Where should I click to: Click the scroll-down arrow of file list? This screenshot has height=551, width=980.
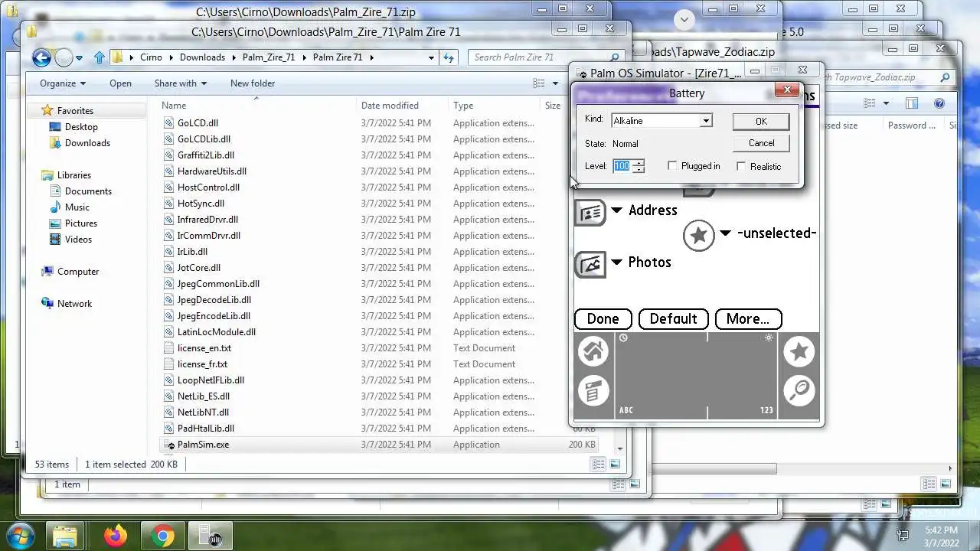[x=620, y=449]
